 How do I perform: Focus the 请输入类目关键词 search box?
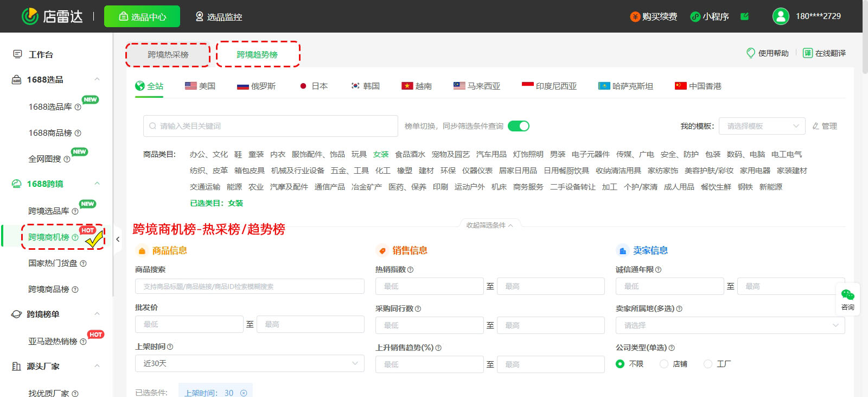pyautogui.click(x=270, y=126)
